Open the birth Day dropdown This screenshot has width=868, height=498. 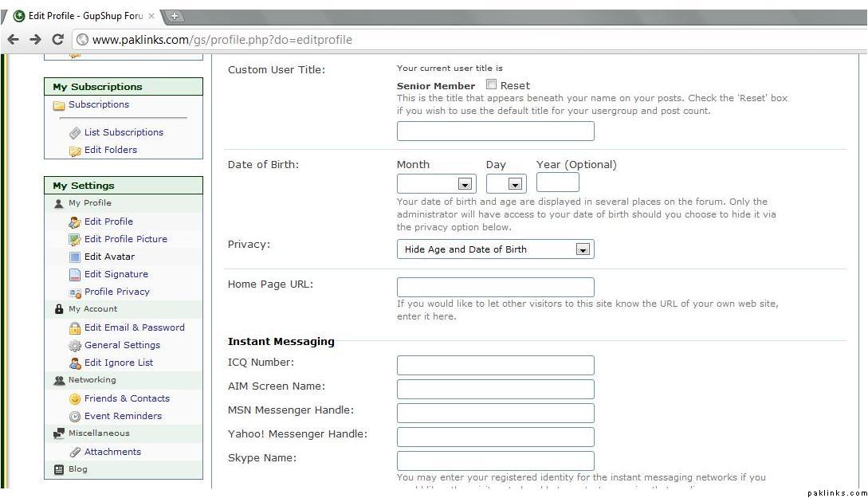point(506,184)
